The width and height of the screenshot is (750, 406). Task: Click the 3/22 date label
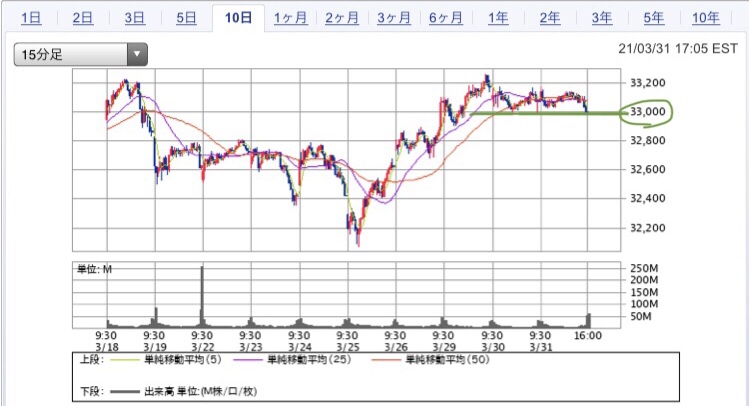tap(202, 347)
